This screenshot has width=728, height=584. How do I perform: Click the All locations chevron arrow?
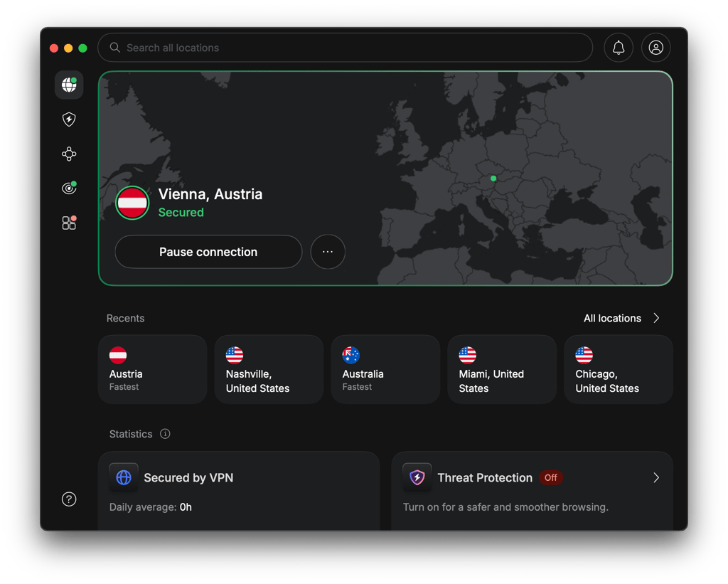656,318
